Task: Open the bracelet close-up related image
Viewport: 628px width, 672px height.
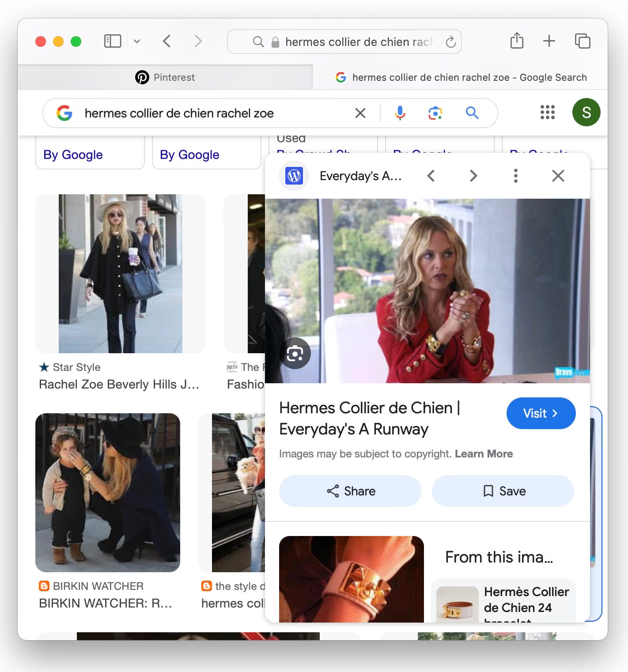Action: pyautogui.click(x=352, y=579)
